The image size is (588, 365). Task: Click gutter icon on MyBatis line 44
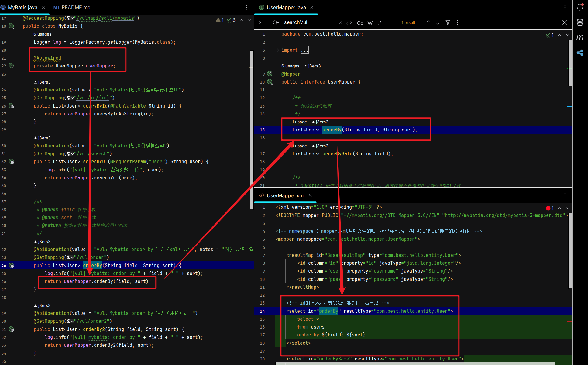click(11, 265)
